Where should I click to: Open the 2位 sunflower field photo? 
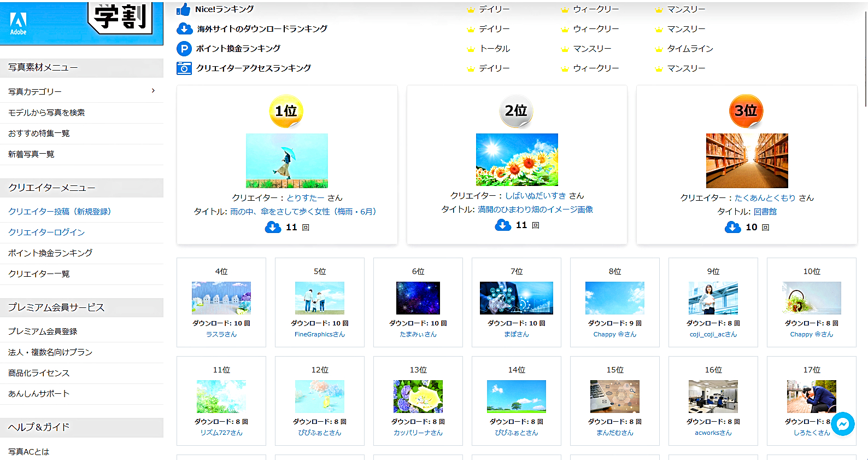(x=517, y=160)
